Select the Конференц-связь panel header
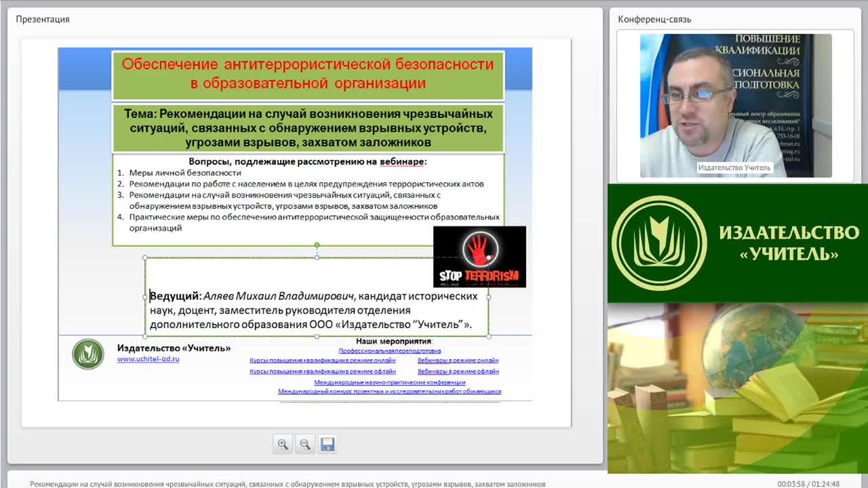This screenshot has width=868, height=488. pos(654,19)
